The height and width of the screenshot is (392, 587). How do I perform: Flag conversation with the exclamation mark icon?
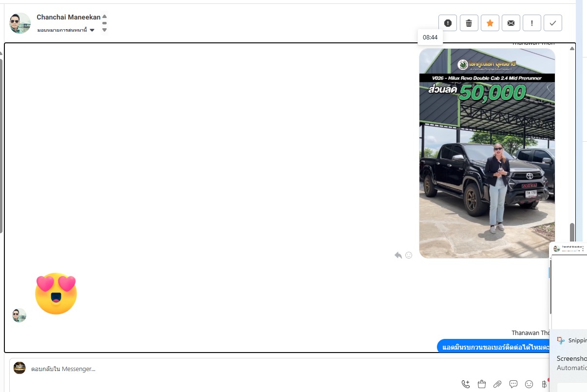click(532, 23)
